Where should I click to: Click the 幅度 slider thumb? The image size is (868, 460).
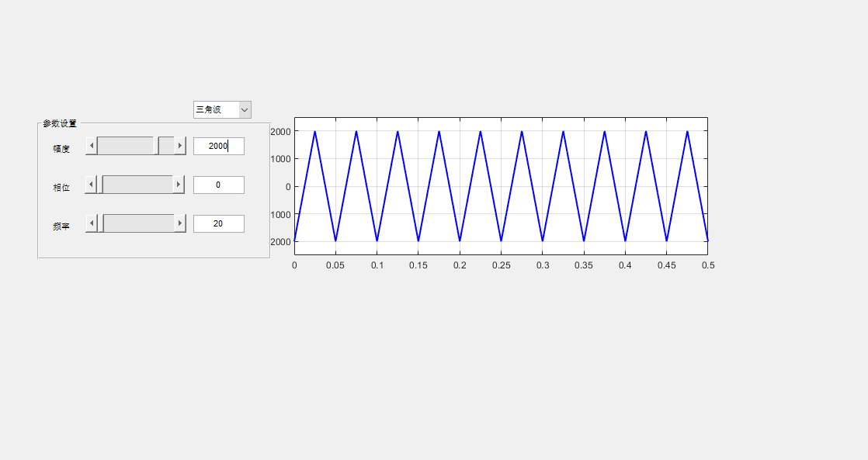tap(157, 146)
